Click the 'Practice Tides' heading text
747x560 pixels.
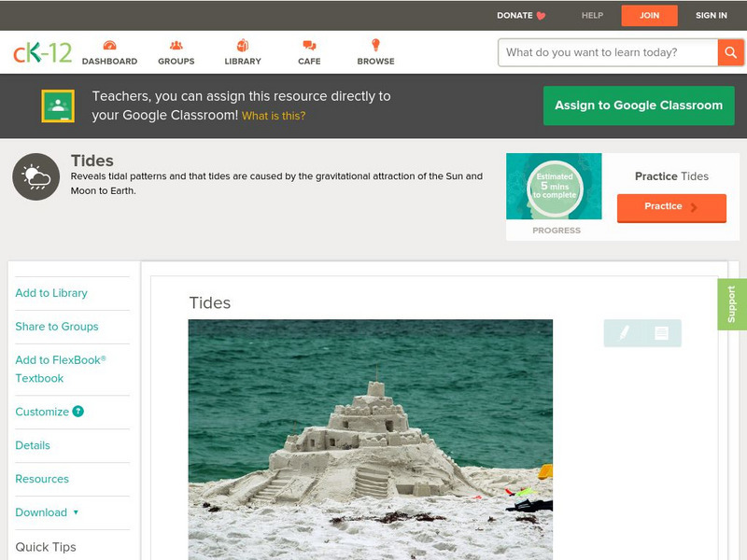[x=671, y=176]
